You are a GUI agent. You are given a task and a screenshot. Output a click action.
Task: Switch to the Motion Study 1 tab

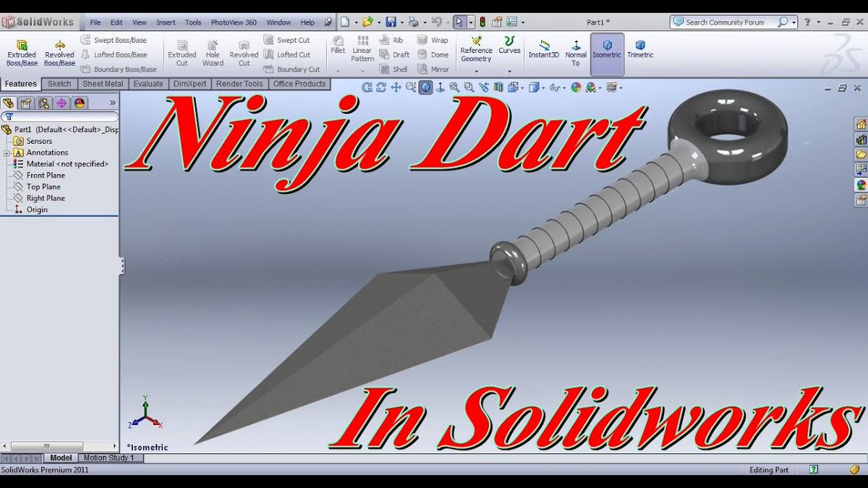tap(109, 458)
